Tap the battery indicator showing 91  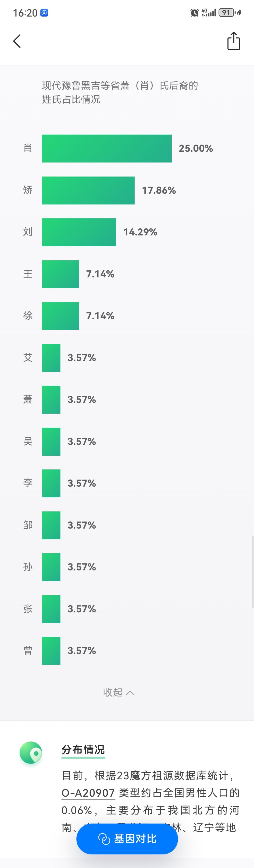tap(227, 13)
